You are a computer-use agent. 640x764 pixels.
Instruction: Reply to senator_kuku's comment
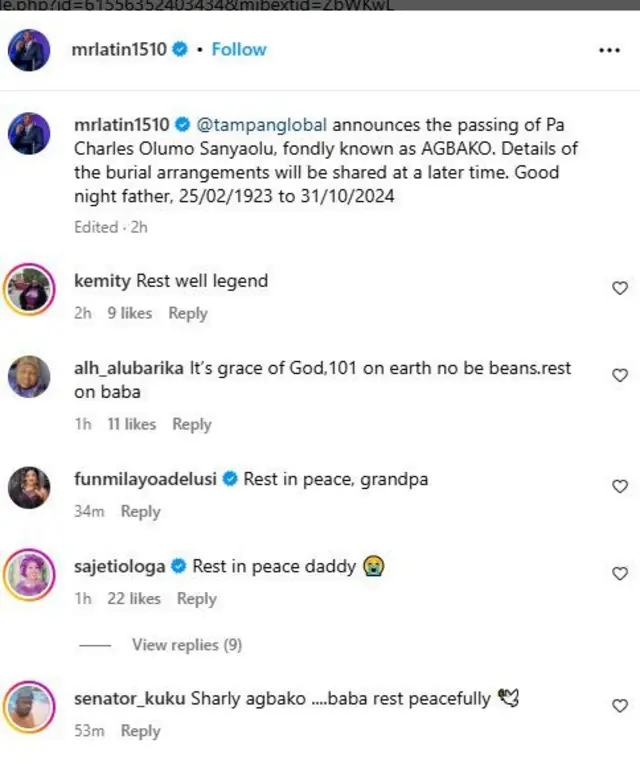pyautogui.click(x=140, y=731)
